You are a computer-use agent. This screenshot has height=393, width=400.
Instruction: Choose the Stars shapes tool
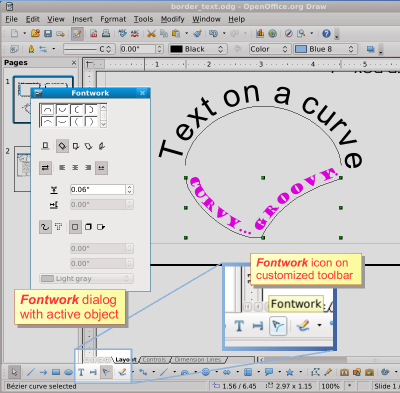pyautogui.click(x=289, y=372)
